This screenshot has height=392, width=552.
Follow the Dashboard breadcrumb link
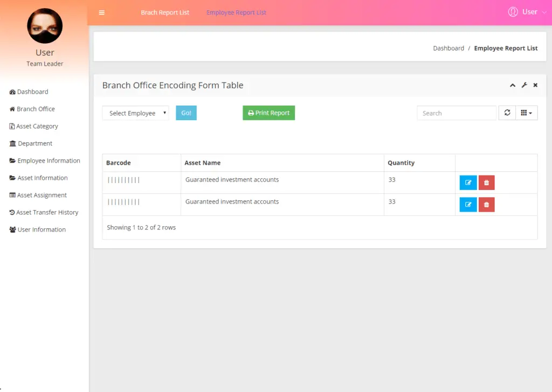(x=448, y=48)
